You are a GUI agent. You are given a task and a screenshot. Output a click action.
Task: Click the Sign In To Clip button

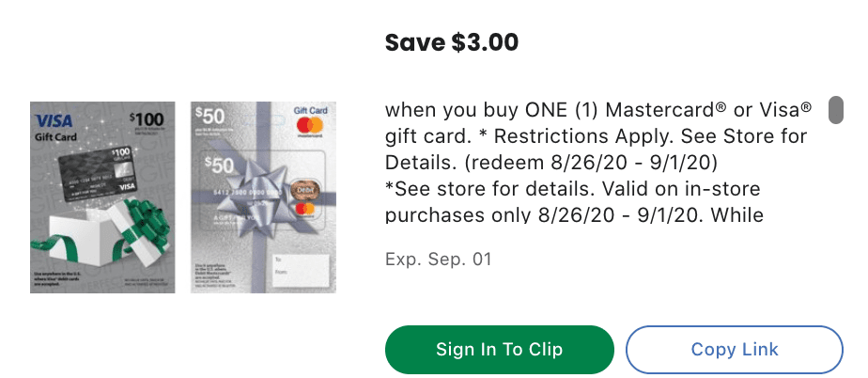499,350
